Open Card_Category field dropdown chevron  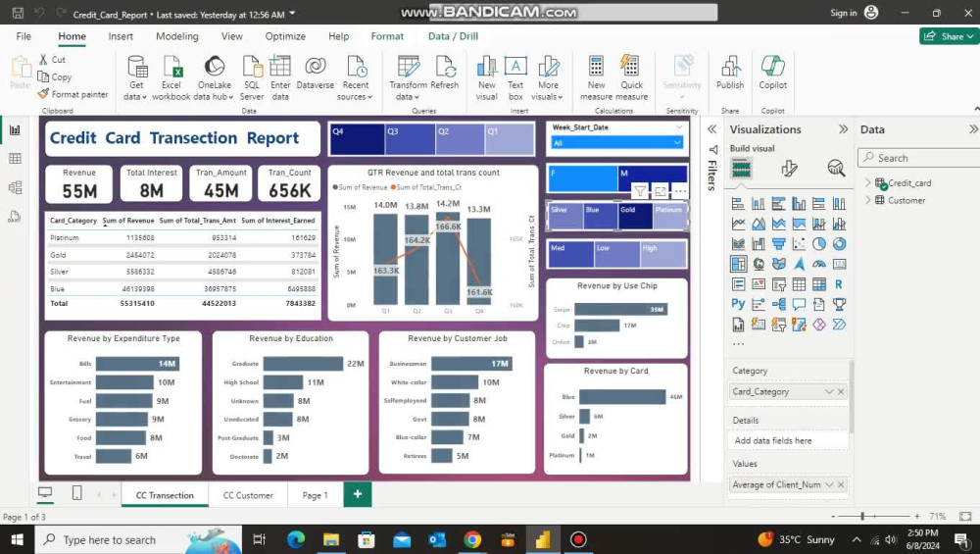829,391
